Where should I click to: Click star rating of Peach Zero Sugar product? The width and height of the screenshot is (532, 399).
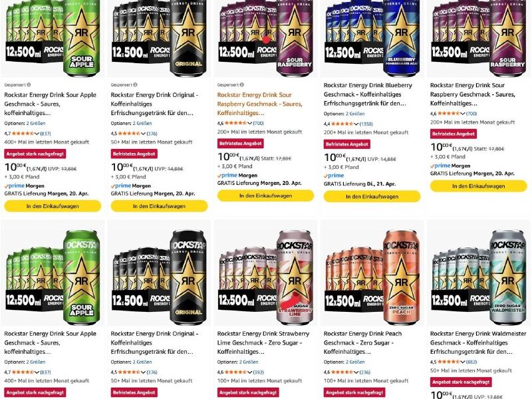tap(342, 372)
